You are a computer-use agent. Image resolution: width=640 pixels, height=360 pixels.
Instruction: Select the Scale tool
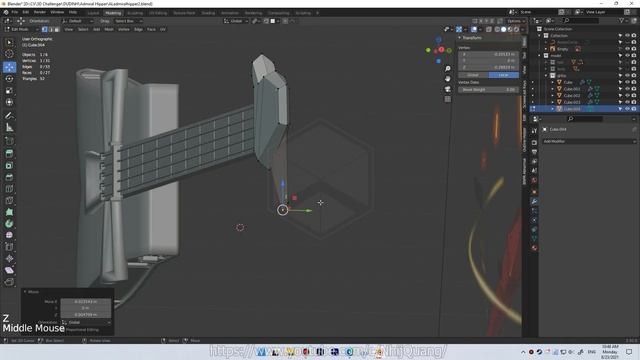(9, 91)
